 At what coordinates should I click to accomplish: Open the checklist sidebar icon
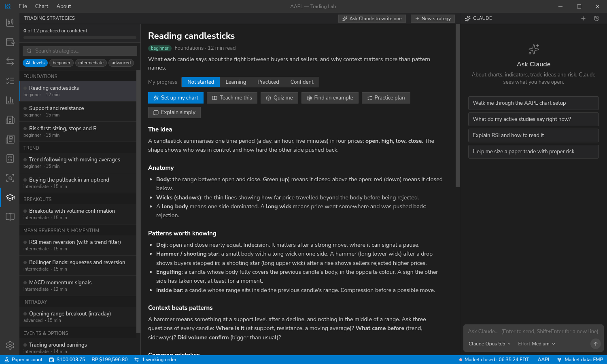pos(10,81)
